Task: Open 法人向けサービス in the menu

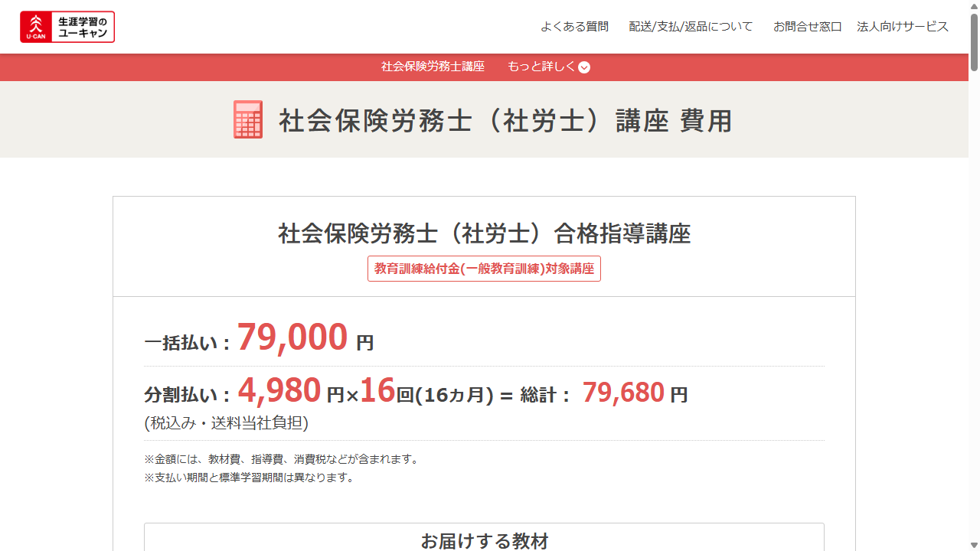Action: click(x=903, y=27)
